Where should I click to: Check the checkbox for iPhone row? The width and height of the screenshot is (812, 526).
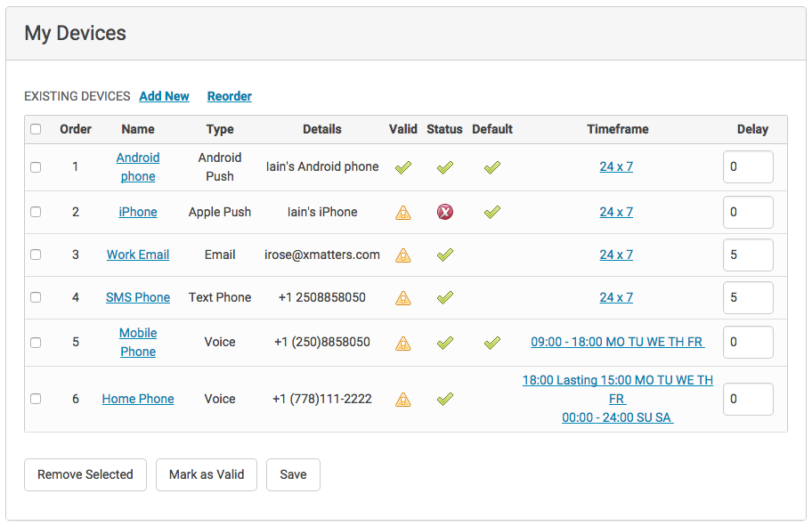[36, 212]
